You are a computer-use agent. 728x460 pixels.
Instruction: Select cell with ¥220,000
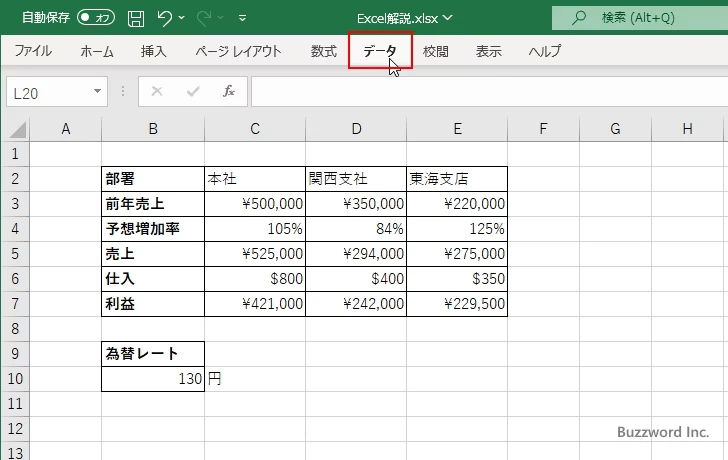[457, 204]
